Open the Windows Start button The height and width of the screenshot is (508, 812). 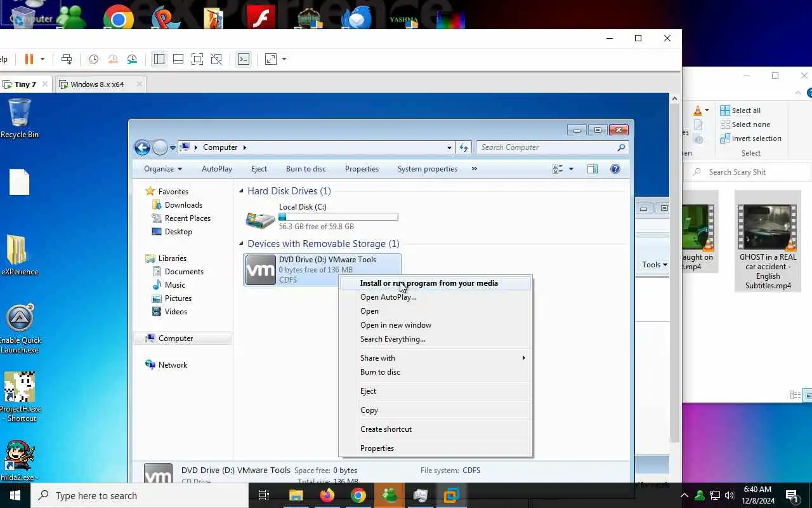tap(15, 495)
